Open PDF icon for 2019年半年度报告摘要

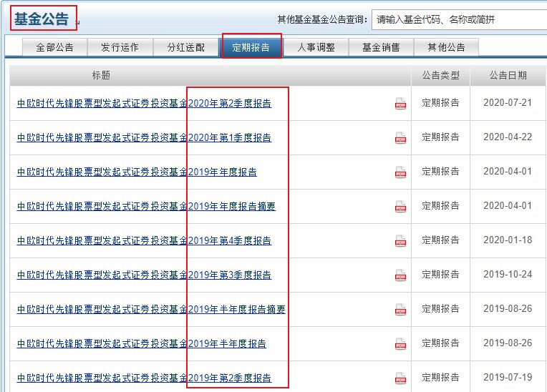(x=400, y=310)
